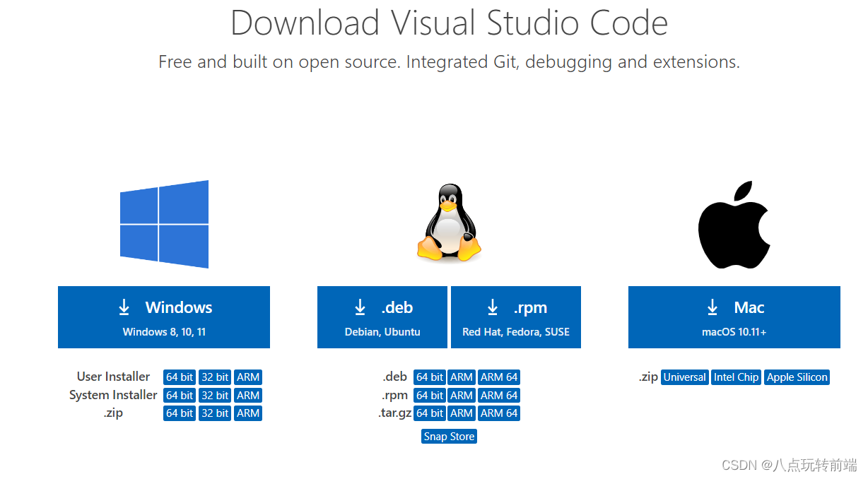The height and width of the screenshot is (479, 868).
Task: Click download arrow icon on Mac button
Action: tap(712, 307)
